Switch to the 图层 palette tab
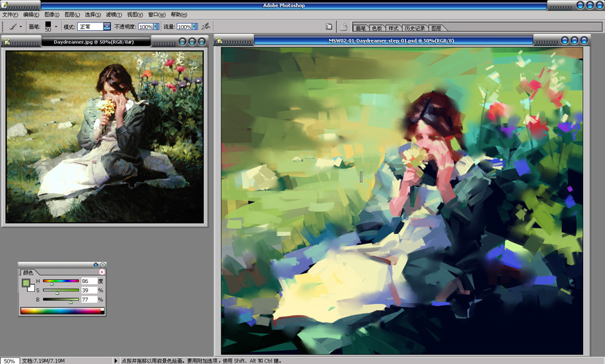The width and height of the screenshot is (605, 364). pyautogui.click(x=436, y=28)
